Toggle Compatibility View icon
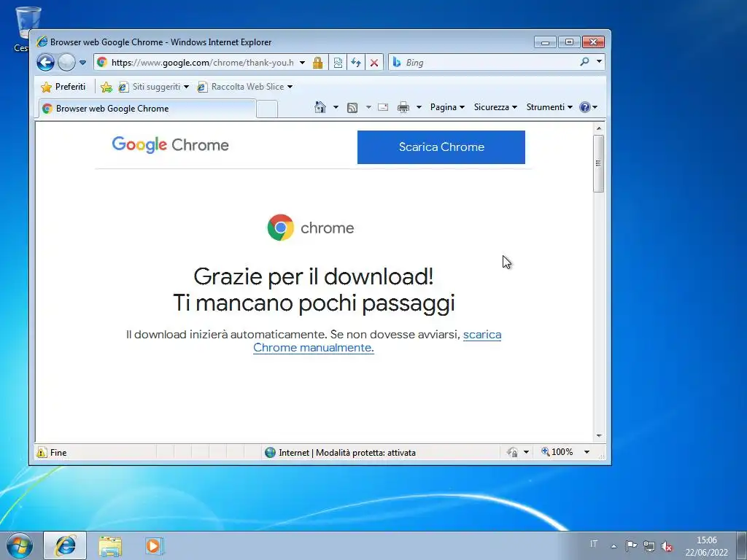The image size is (747, 560). 338,63
